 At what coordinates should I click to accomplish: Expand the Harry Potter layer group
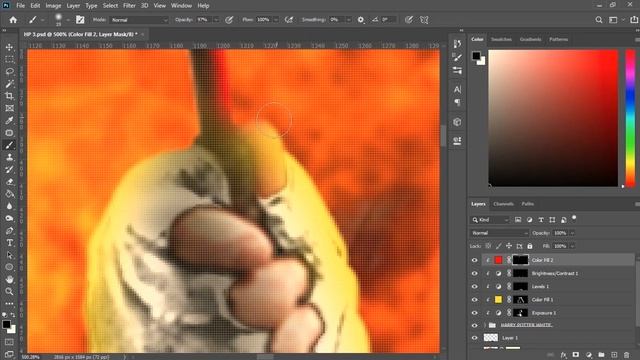tap(485, 325)
